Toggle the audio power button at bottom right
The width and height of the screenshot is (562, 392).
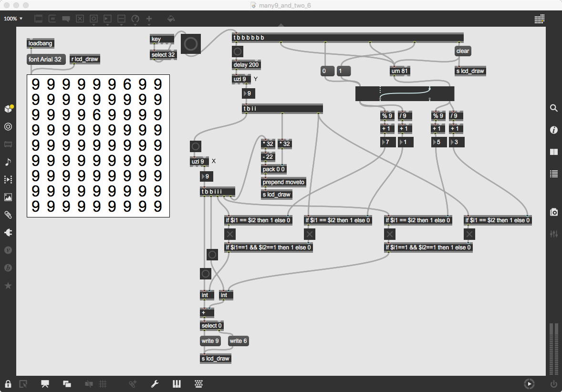tap(554, 384)
